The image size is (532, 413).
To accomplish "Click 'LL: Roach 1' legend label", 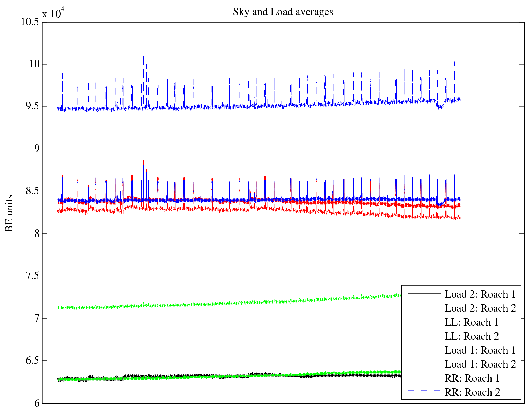I will point(471,322).
